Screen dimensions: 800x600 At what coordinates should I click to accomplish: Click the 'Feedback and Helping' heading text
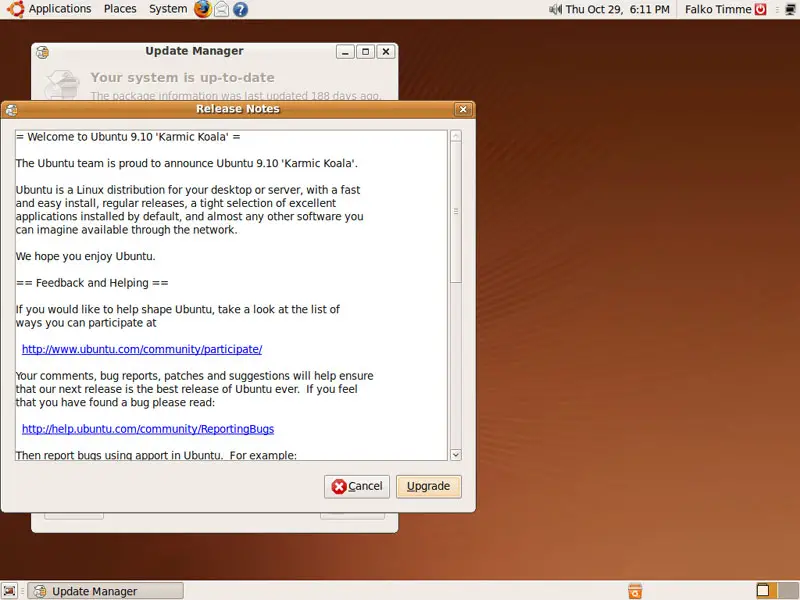[92, 283]
